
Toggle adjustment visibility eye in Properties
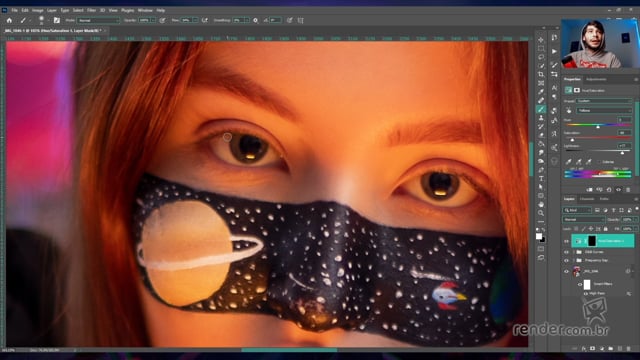tap(618, 189)
